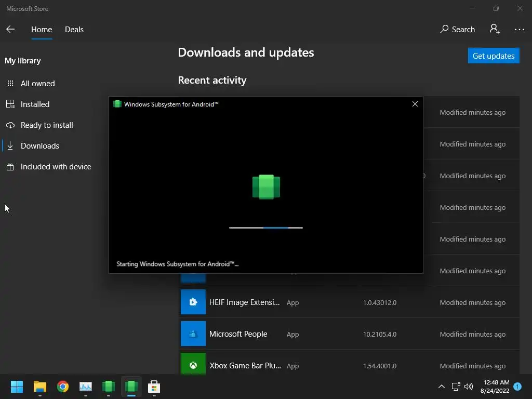This screenshot has height=399, width=532.
Task: Click the Windows Subsystem for Android title icon
Action: point(117,104)
